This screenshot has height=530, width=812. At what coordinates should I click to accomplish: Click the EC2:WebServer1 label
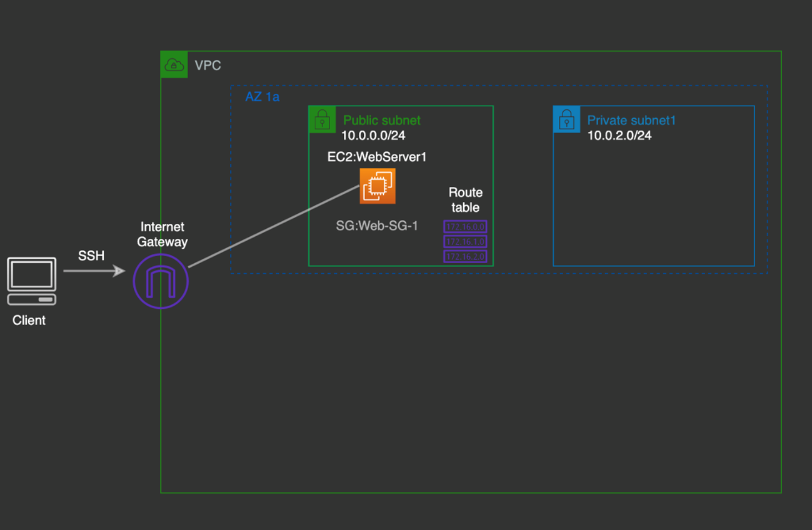click(x=377, y=157)
